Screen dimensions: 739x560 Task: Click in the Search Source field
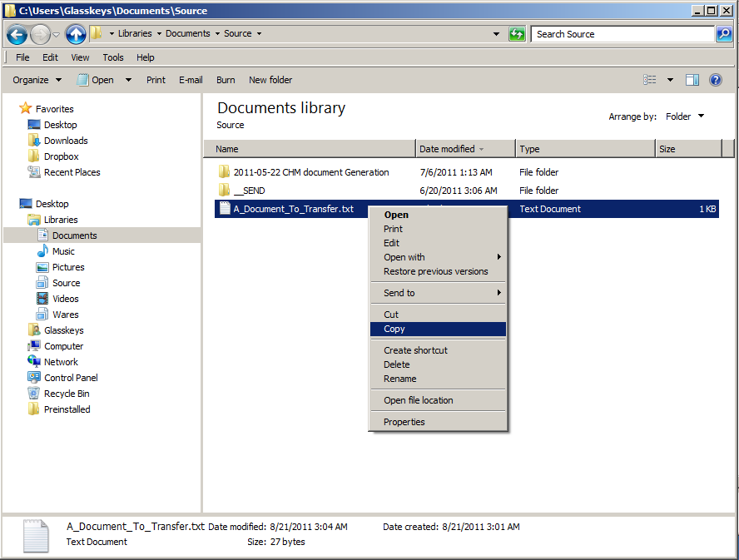pos(622,34)
